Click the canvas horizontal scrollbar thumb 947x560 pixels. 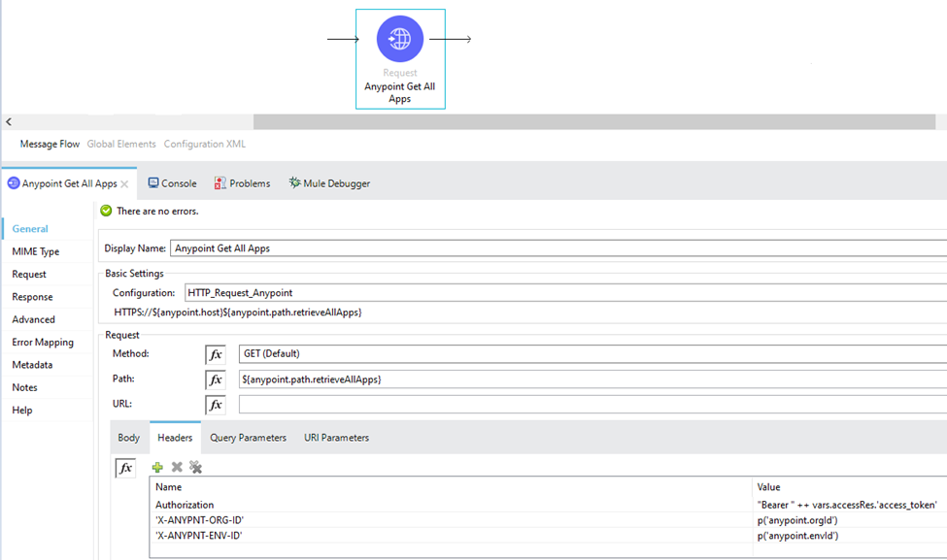pos(594,122)
